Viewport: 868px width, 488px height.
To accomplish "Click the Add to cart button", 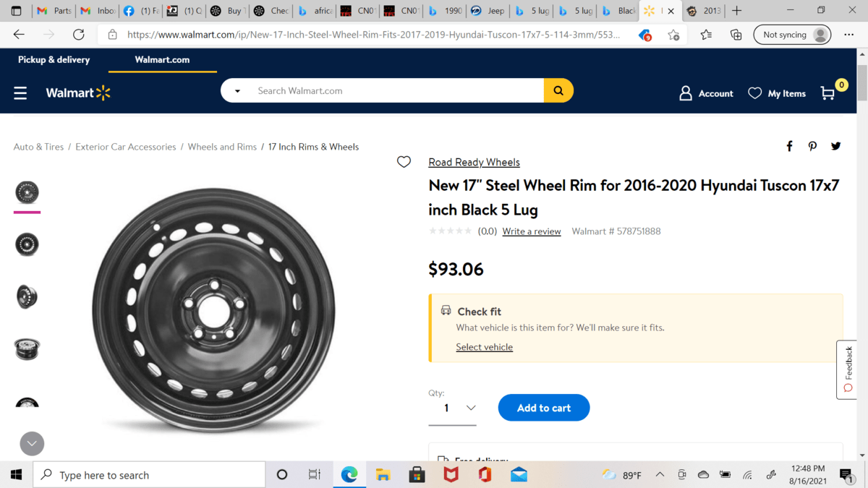I will 543,408.
